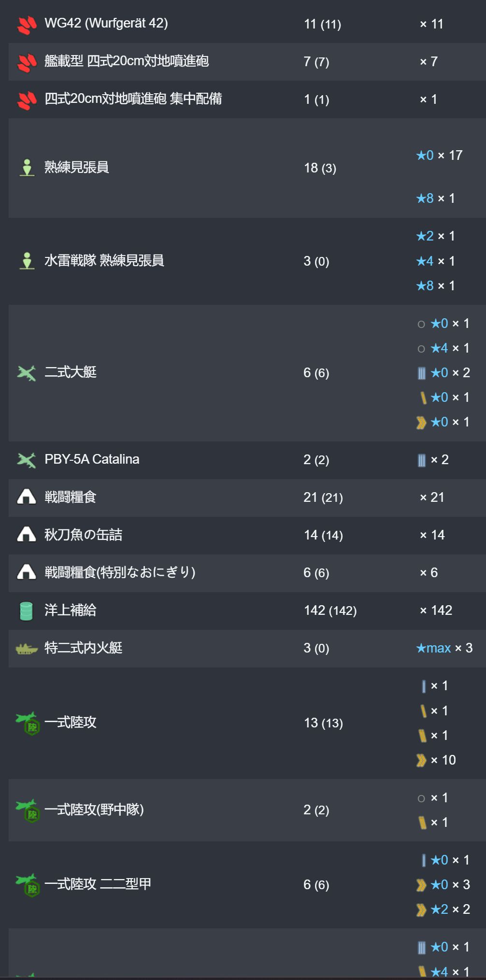Click the double chevron × 10 for 一式陸攻
486x980 pixels.
[436, 760]
